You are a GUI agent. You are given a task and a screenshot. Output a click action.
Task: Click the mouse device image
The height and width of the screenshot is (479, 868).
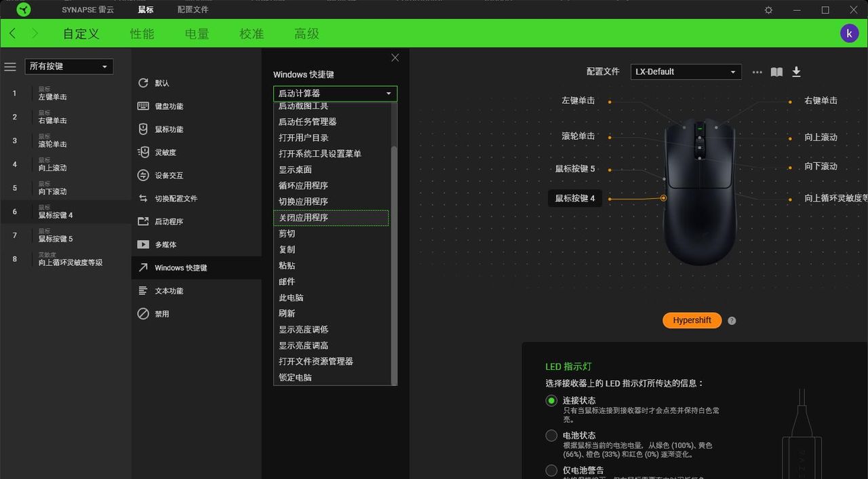tap(700, 192)
